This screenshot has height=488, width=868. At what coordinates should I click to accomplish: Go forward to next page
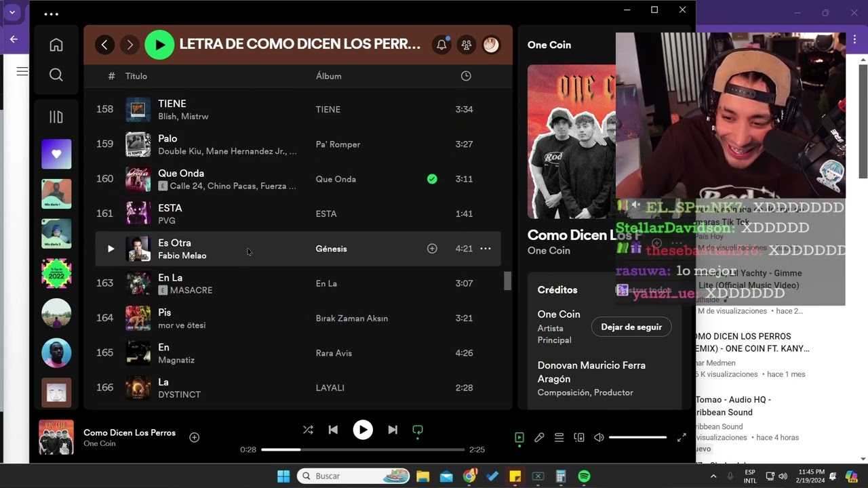(x=130, y=45)
